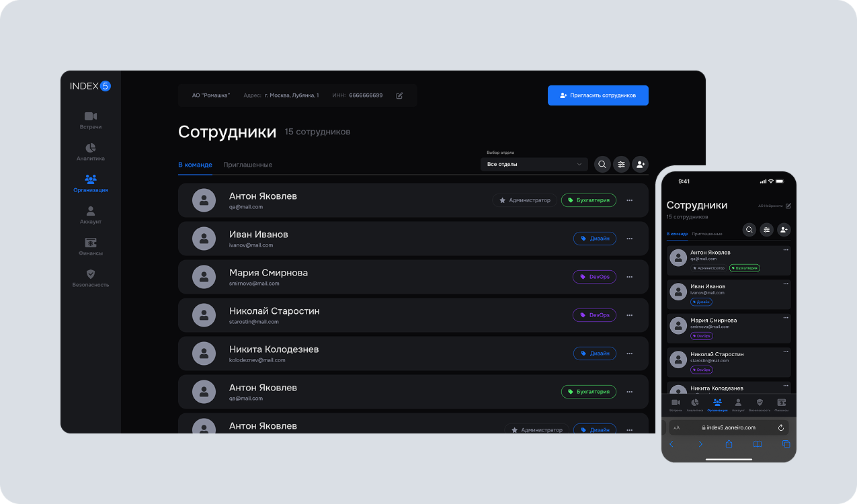This screenshot has width=857, height=504.
Task: Tap В команде tab on phone
Action: pyautogui.click(x=678, y=234)
